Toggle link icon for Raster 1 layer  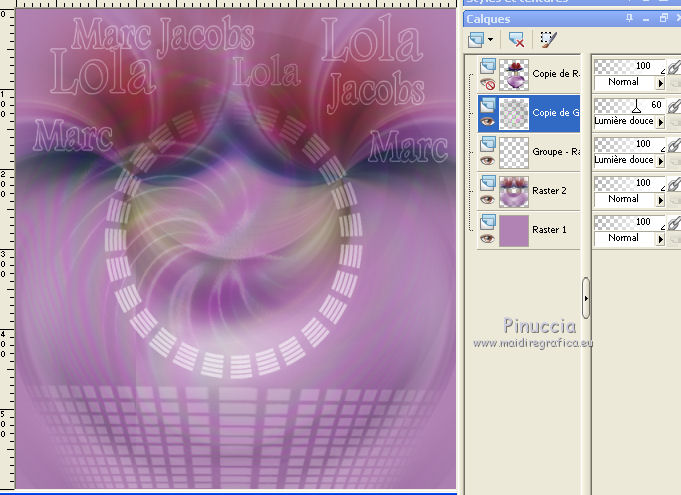[674, 224]
